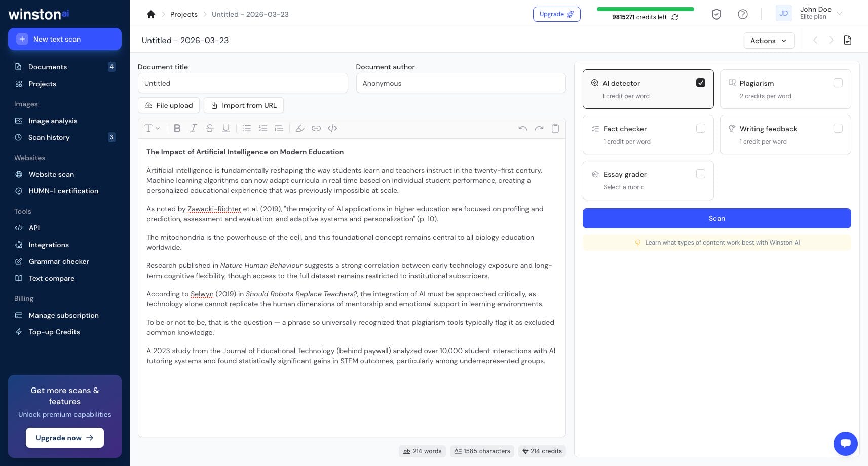868x466 pixels.
Task: Click the 1585 characters counter
Action: tap(482, 451)
